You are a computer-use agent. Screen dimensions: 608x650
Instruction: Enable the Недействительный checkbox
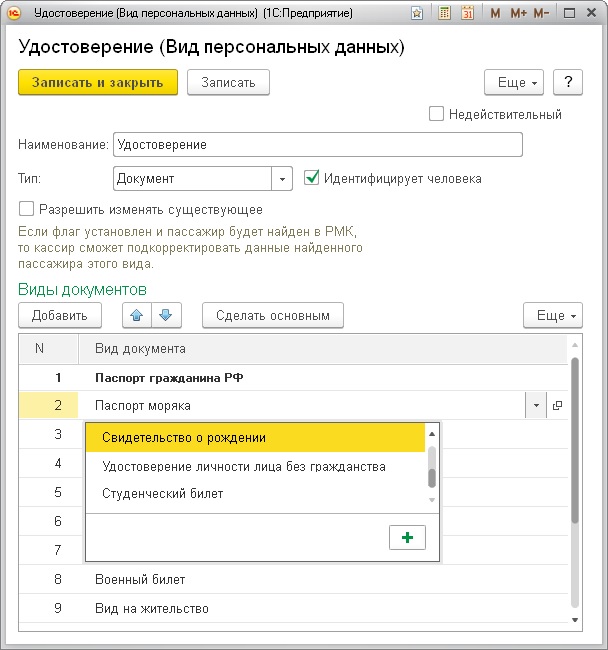pos(436,114)
